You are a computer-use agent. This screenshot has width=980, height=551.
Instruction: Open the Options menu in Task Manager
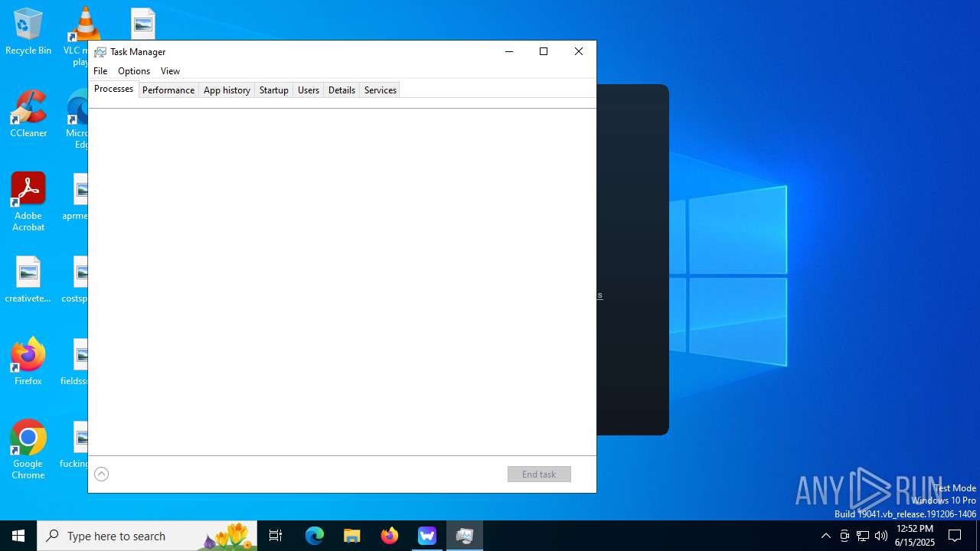pos(134,71)
